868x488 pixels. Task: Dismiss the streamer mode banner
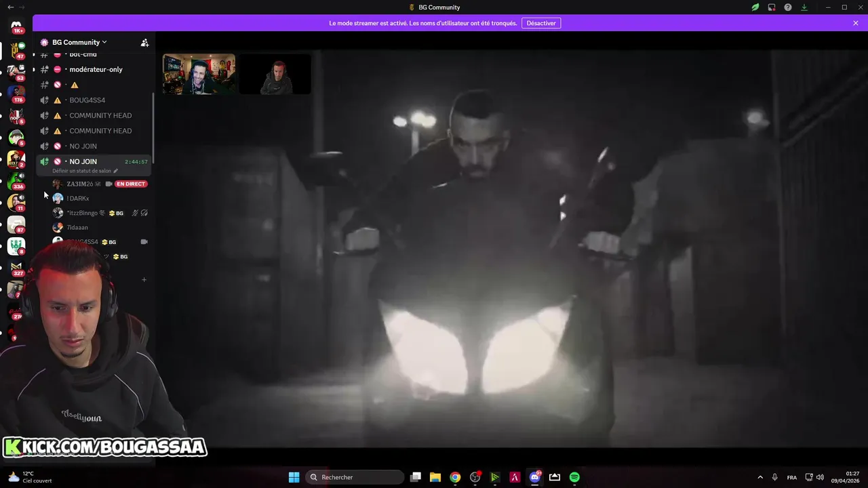[x=856, y=23]
